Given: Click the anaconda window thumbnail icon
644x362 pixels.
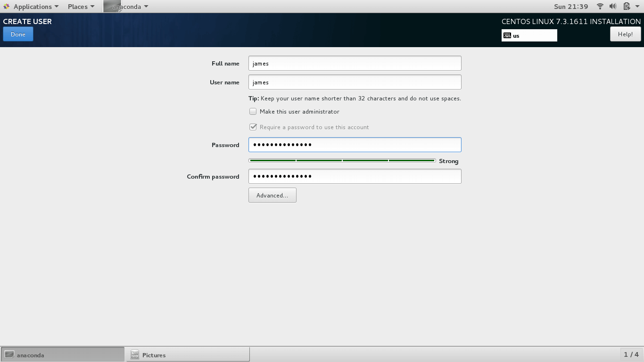Looking at the screenshot, I should pos(112,6).
